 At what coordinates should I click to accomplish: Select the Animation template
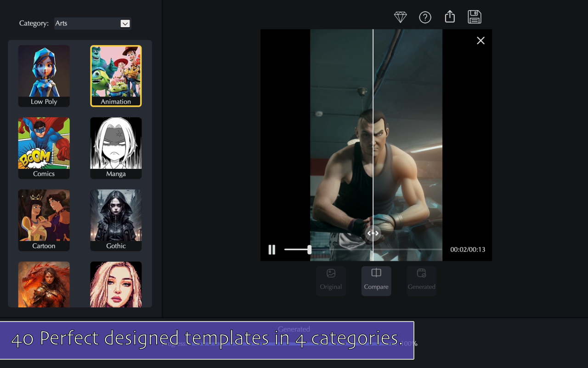(116, 76)
